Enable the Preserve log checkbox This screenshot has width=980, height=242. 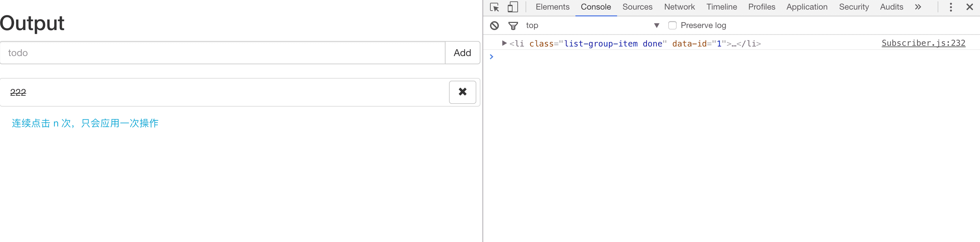pos(672,26)
